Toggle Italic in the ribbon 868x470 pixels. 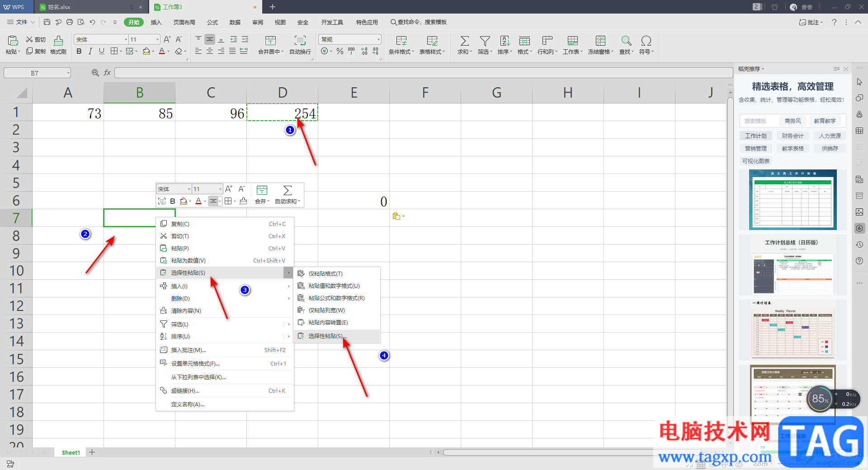pyautogui.click(x=90, y=52)
